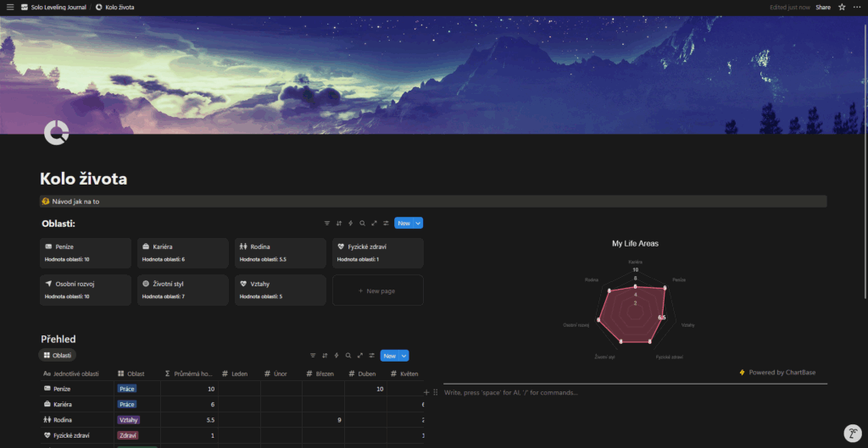Open dropdown arrow beside Přehled New button
The image size is (868, 448).
[x=404, y=356]
